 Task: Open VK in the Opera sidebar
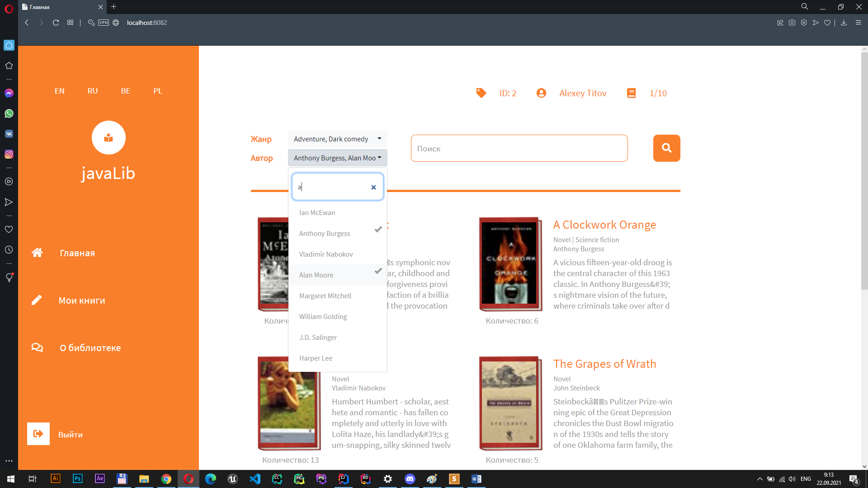9,134
